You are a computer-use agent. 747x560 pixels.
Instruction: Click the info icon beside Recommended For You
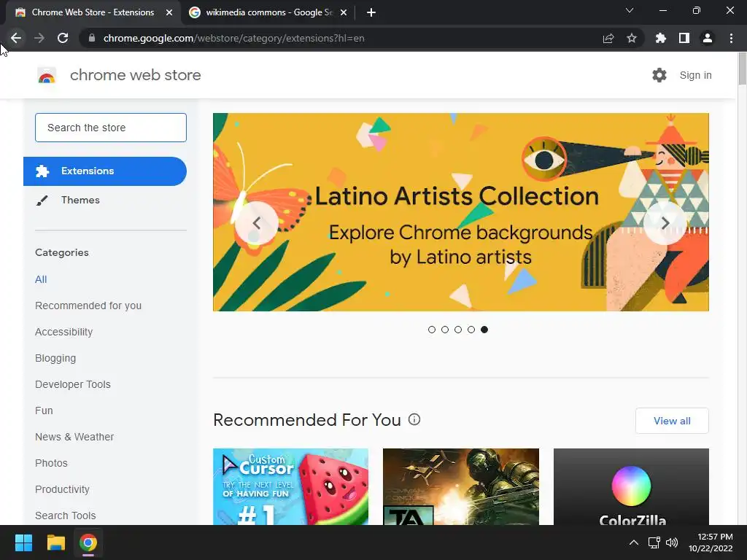414,419
